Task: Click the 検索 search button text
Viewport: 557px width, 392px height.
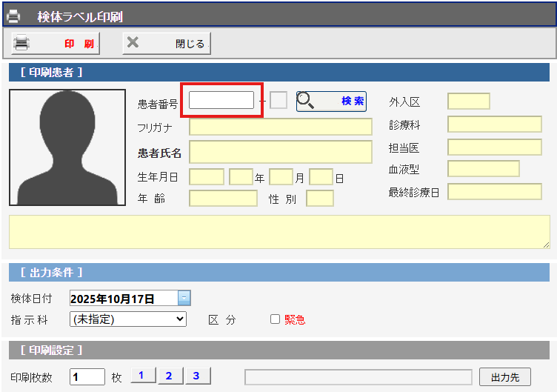Action: click(x=352, y=101)
